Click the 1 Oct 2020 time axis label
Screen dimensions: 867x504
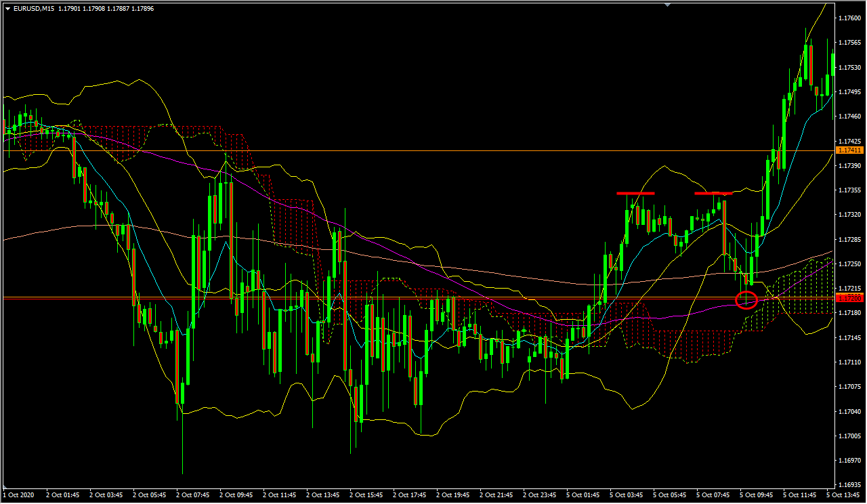coord(19,495)
